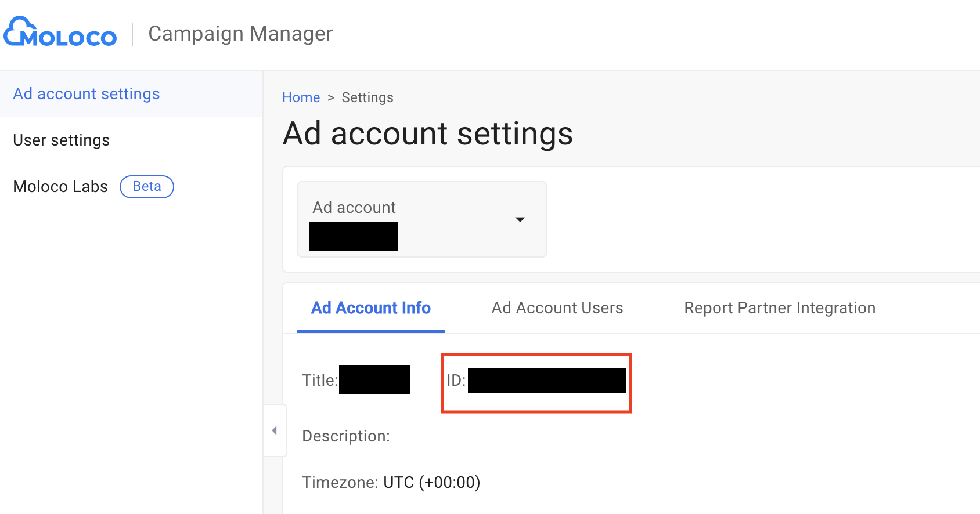Click the Moloco cloud logo
Screen dimensions: 980x514
(60, 32)
